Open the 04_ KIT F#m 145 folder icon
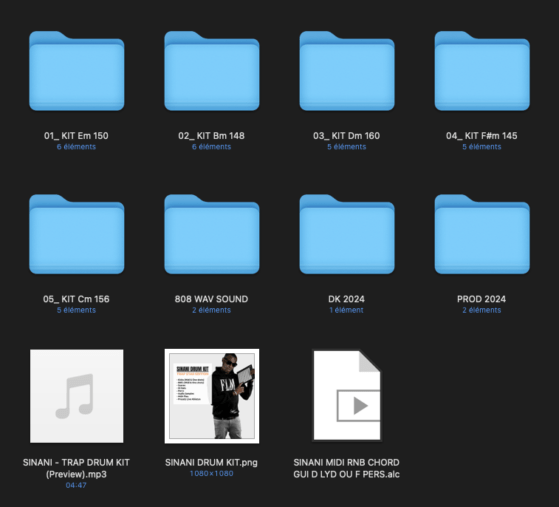The height and width of the screenshot is (507, 559). (482, 71)
